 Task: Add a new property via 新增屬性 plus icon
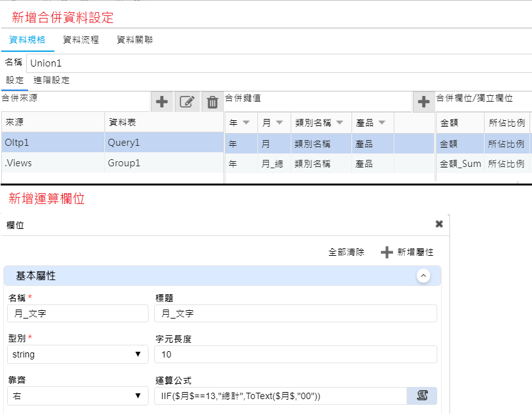click(387, 252)
